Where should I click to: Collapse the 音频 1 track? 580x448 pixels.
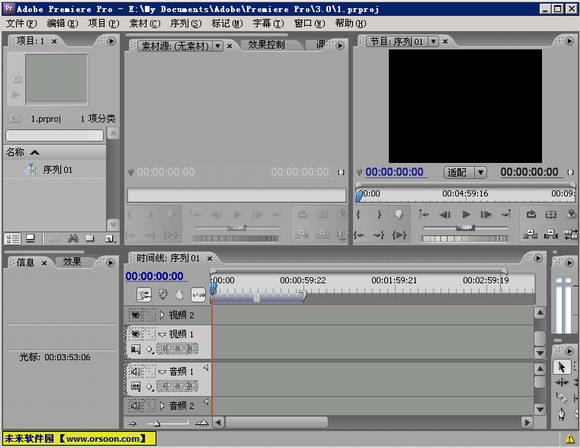click(x=162, y=372)
